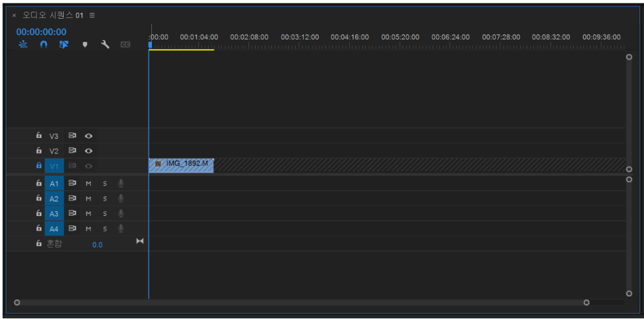Enable voice-over record on A2
Viewport: 644px width, 319px height.
[x=121, y=198]
